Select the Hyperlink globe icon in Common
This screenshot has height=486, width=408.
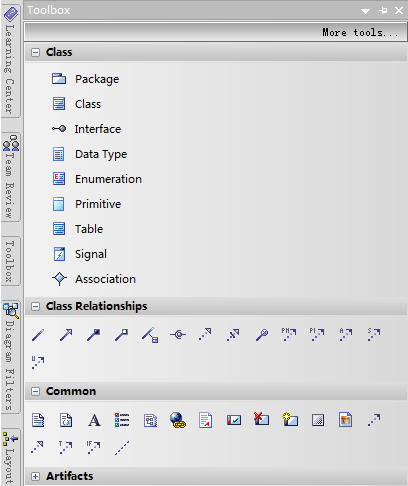click(x=178, y=420)
